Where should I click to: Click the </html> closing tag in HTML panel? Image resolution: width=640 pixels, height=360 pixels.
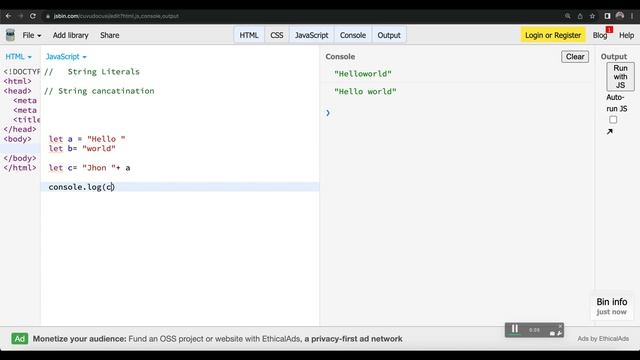20,168
